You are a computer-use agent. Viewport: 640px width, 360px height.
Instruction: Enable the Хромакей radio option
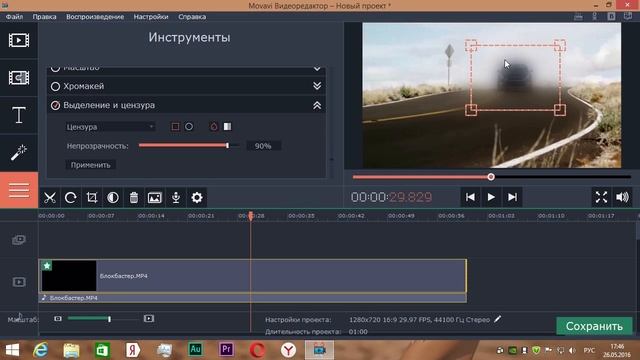pos(56,87)
